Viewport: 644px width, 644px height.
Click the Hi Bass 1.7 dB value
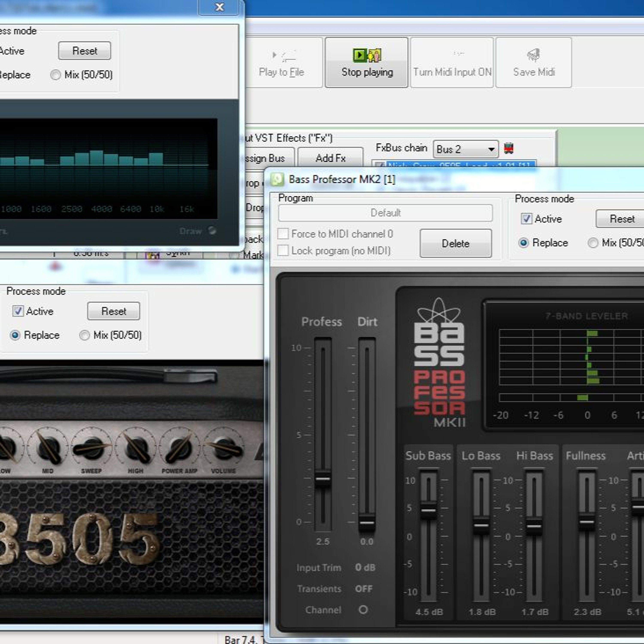point(535,612)
